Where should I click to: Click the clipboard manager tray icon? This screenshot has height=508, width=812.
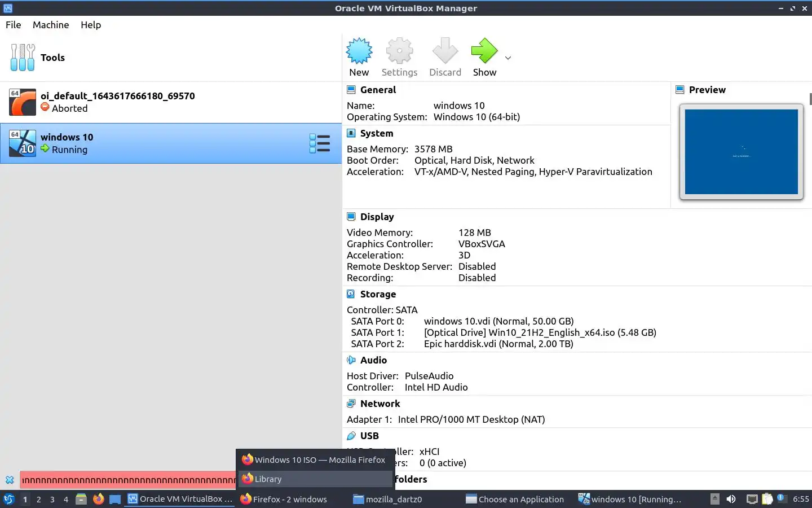(x=767, y=499)
